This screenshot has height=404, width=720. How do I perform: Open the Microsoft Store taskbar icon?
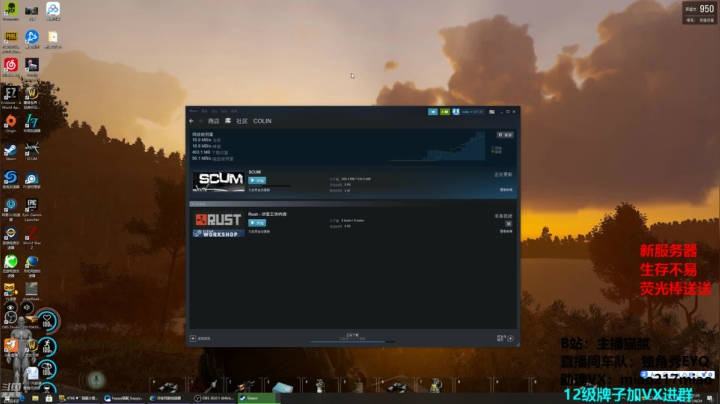point(49,398)
